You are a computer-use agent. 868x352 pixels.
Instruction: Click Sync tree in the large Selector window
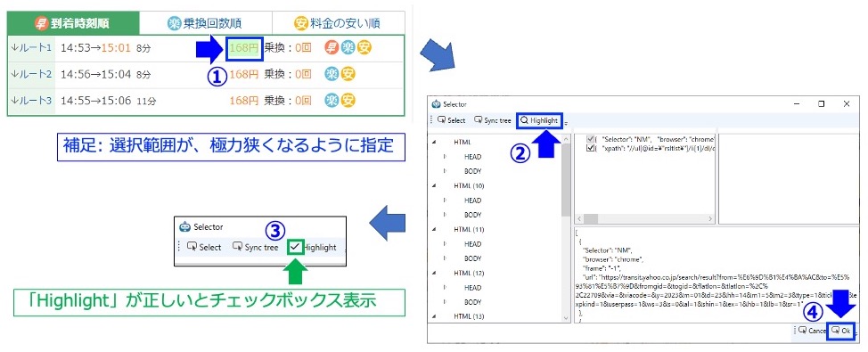492,120
